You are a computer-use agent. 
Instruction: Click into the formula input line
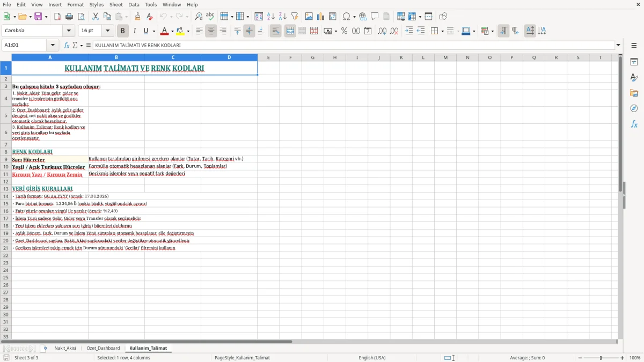[354, 46]
